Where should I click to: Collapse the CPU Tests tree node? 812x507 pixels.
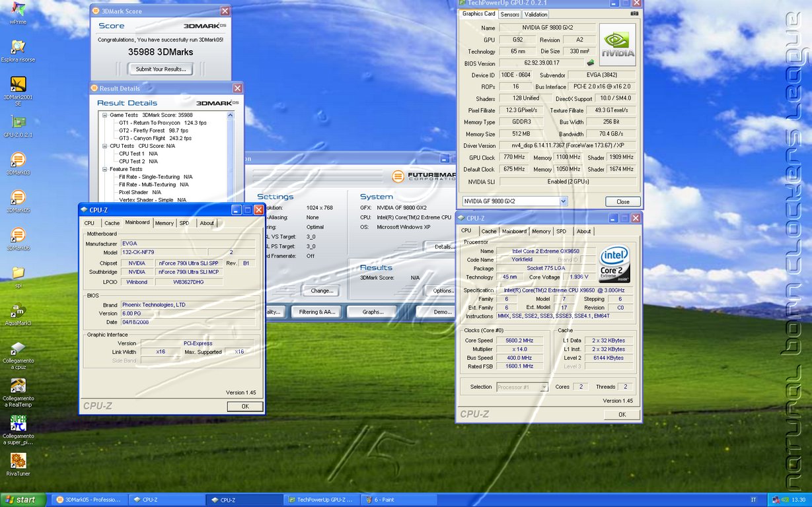104,146
